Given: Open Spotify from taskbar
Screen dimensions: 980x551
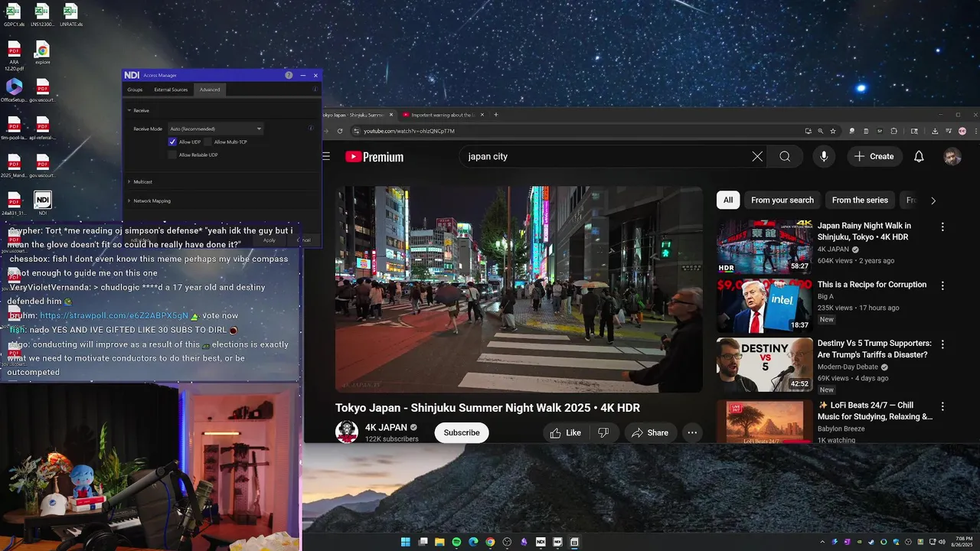Looking at the screenshot, I should pos(456,542).
